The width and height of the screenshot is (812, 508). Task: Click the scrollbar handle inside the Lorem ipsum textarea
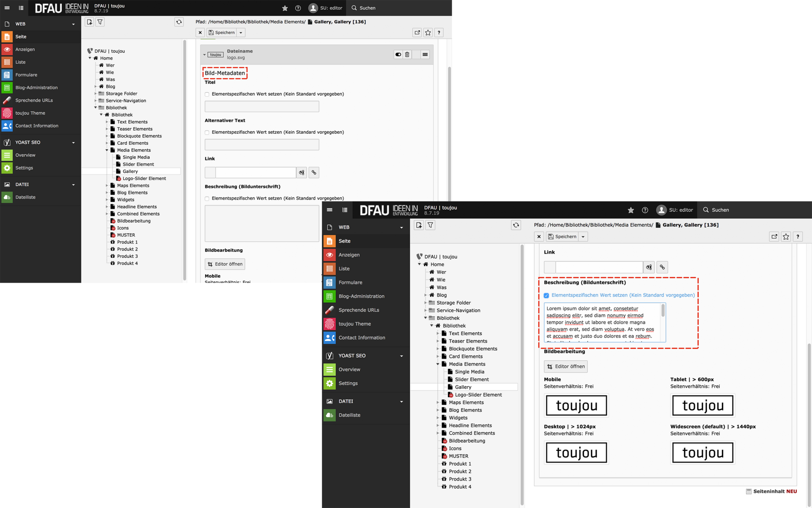[x=663, y=311]
